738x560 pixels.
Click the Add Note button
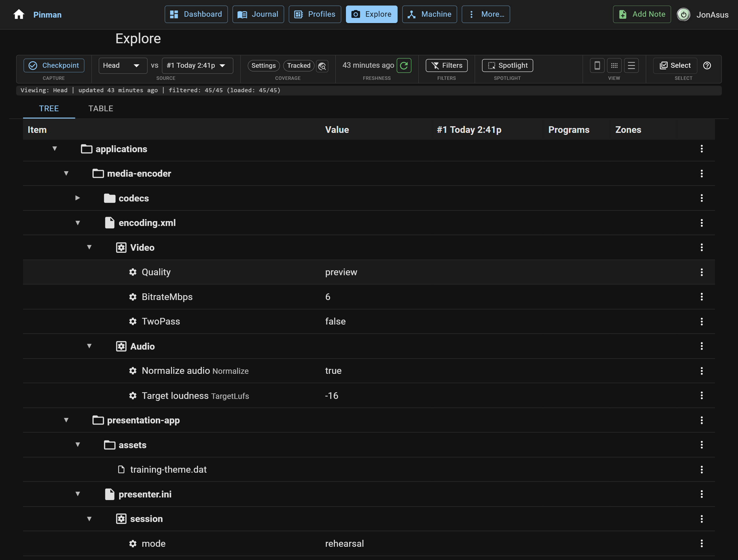coord(642,14)
